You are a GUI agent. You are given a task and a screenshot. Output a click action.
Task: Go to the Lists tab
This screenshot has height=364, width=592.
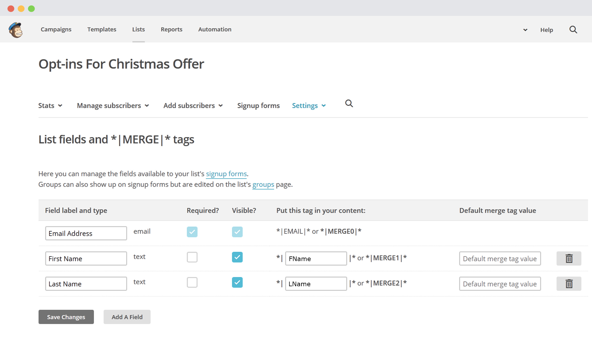click(x=138, y=29)
